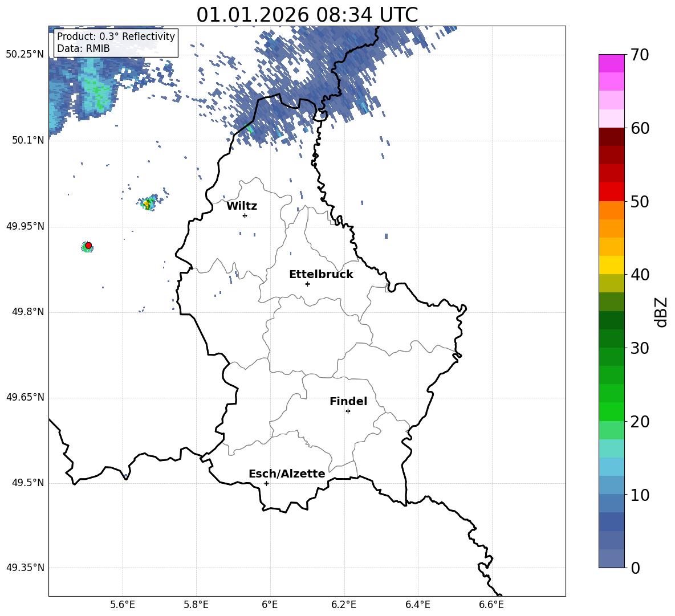Viewport: 675px width, 616px height.
Task: Click the Ettelbruck station cross marker
Action: coord(307,284)
